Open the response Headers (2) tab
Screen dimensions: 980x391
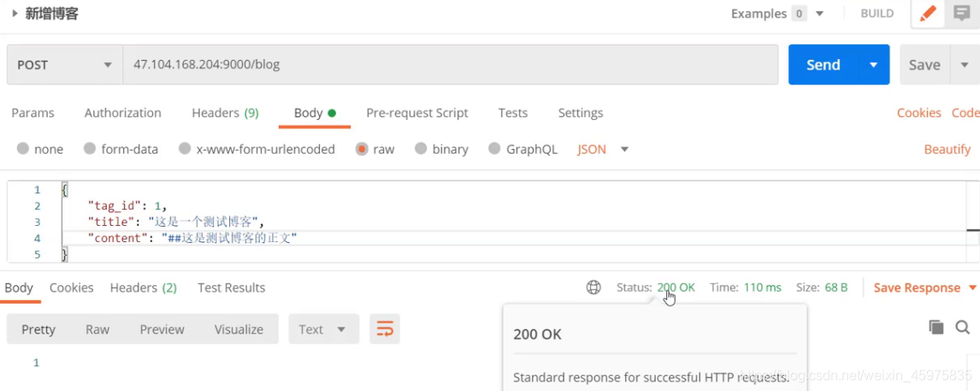tap(143, 287)
